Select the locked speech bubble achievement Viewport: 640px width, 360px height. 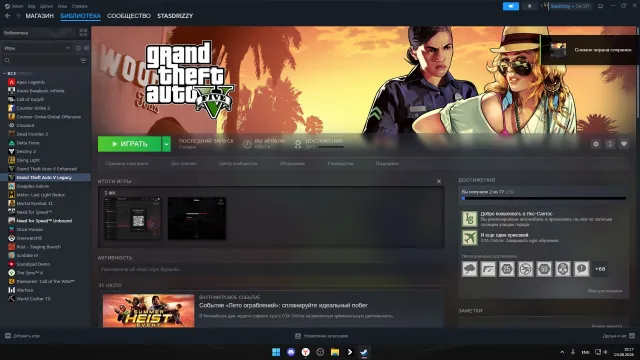click(582, 269)
